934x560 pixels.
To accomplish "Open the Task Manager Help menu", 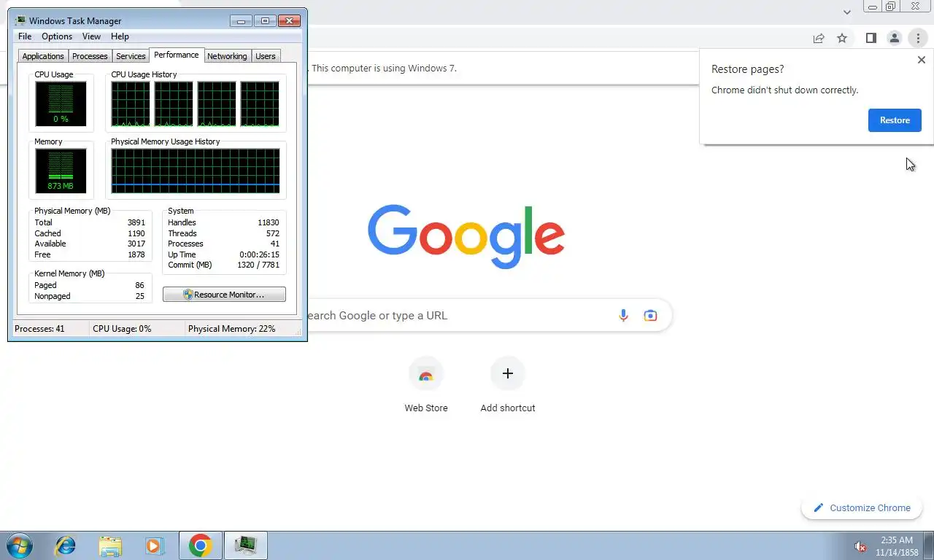I will [120, 36].
